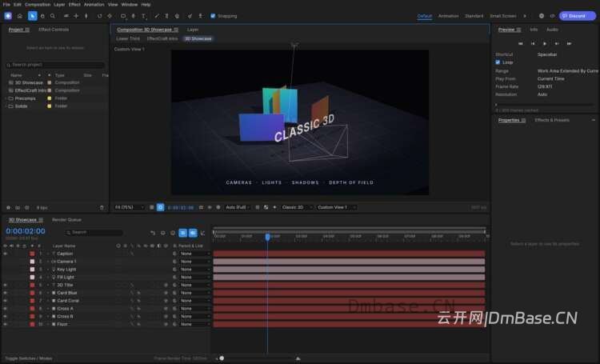Hide the Card Coral layer eye toggle
600x364 pixels.
tap(6, 301)
